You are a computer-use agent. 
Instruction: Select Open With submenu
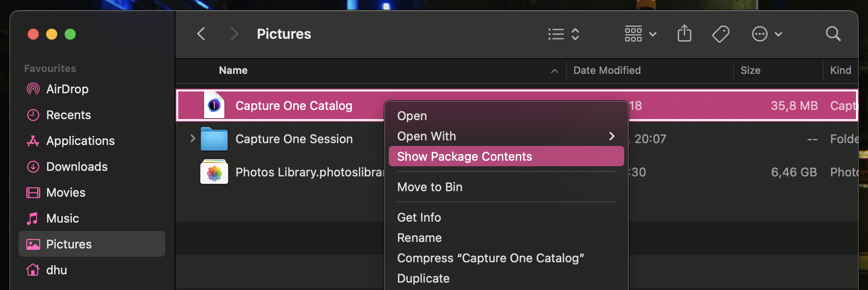click(x=427, y=136)
